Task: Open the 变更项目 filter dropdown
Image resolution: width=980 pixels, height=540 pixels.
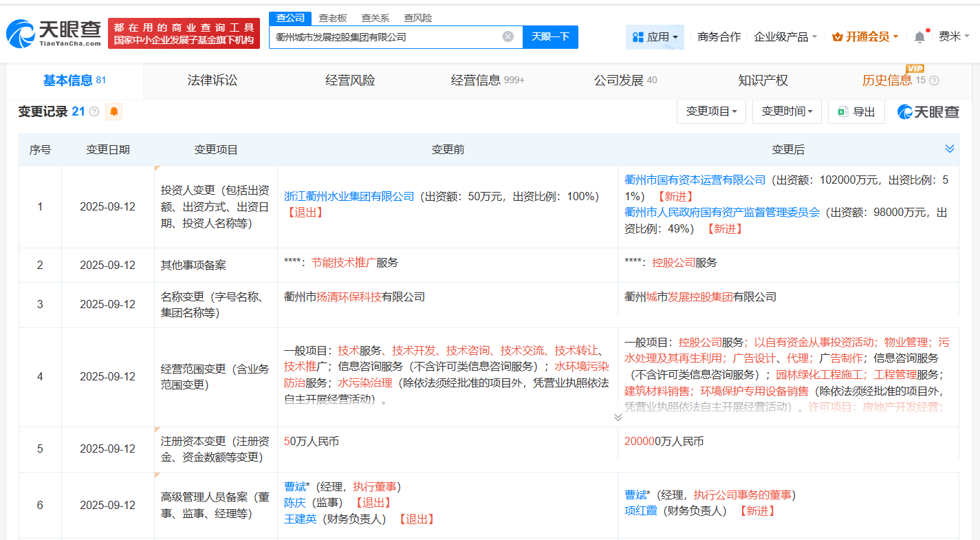Action: 711,111
